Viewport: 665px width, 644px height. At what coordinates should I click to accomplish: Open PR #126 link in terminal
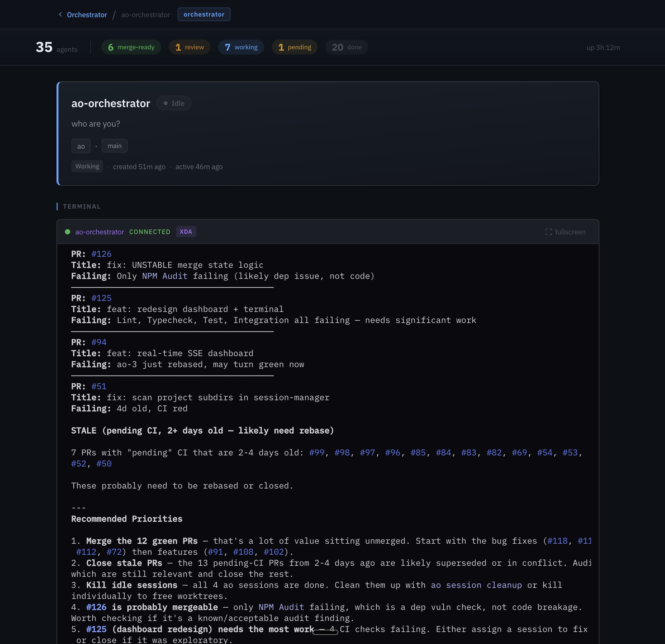(101, 254)
